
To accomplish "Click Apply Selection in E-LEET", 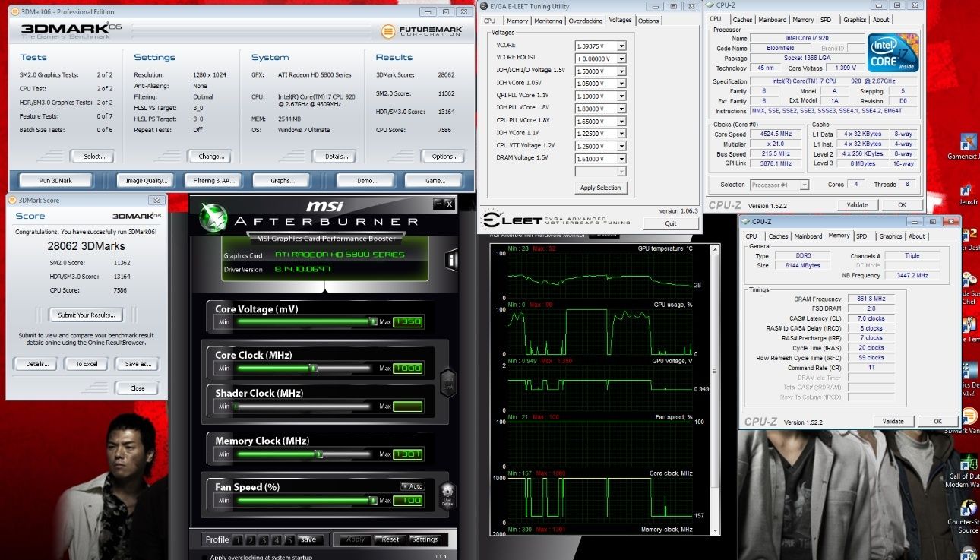I will point(600,188).
